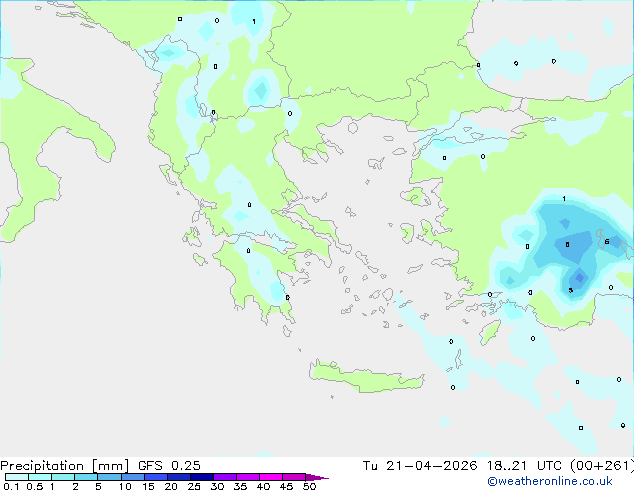This screenshot has width=634, height=490.
Task: Click the legend scale label '45'
Action: [286, 486]
